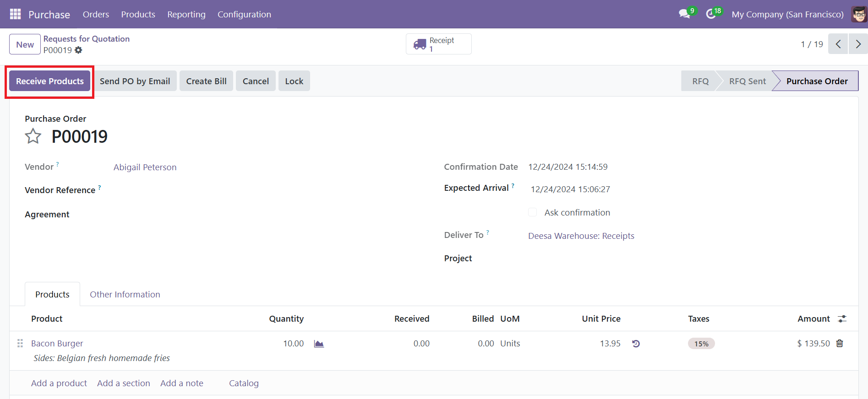Click Add a note
Image resolution: width=868 pixels, height=399 pixels.
(x=182, y=383)
